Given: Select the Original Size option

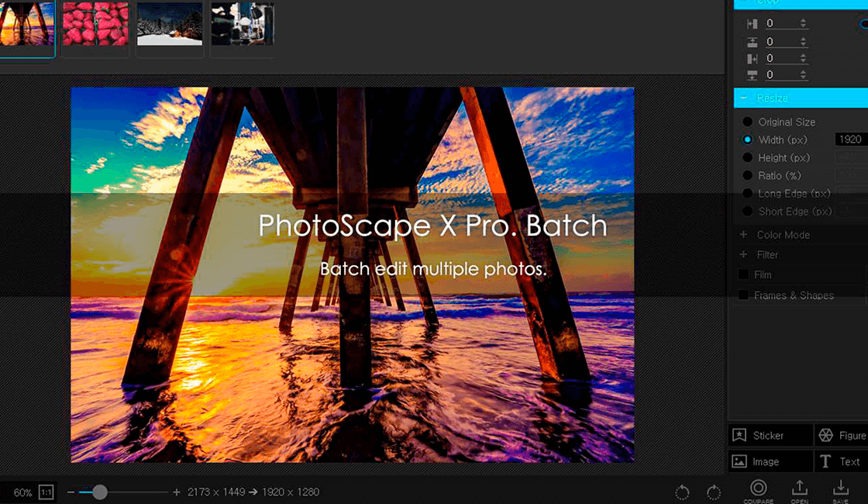Looking at the screenshot, I should tap(780, 122).
